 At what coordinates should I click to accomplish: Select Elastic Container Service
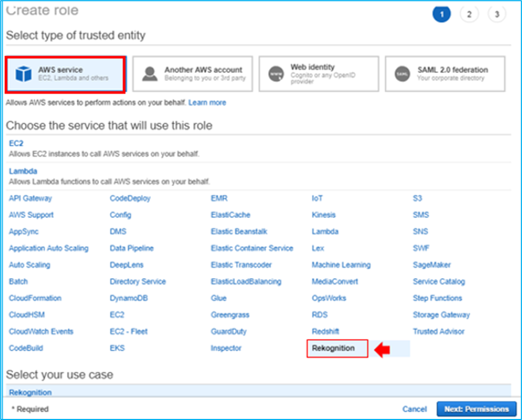(252, 248)
